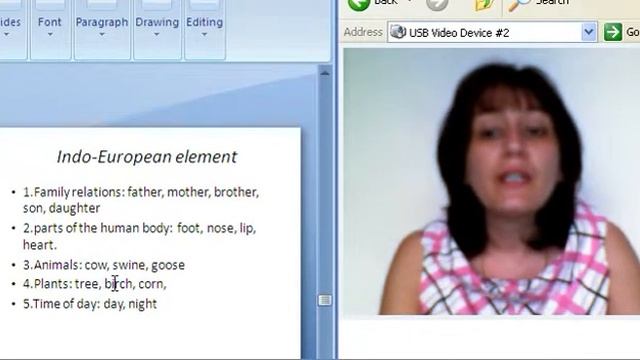This screenshot has height=360, width=640.
Task: Click the Time of day: day, night line
Action: tap(90, 304)
